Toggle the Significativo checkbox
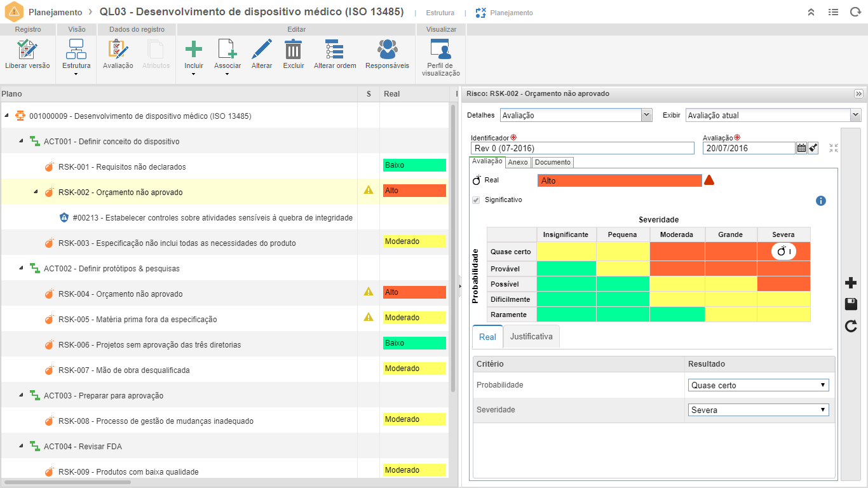 476,200
